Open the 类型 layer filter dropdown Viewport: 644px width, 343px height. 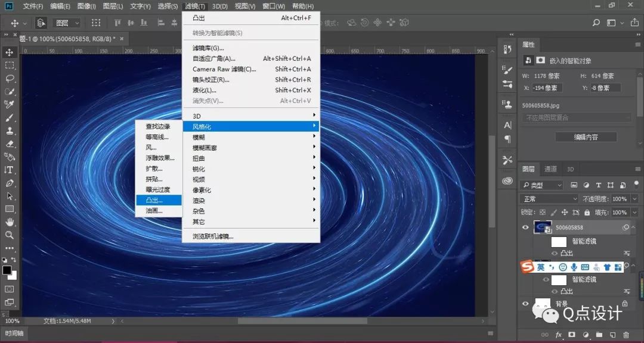[x=541, y=185]
